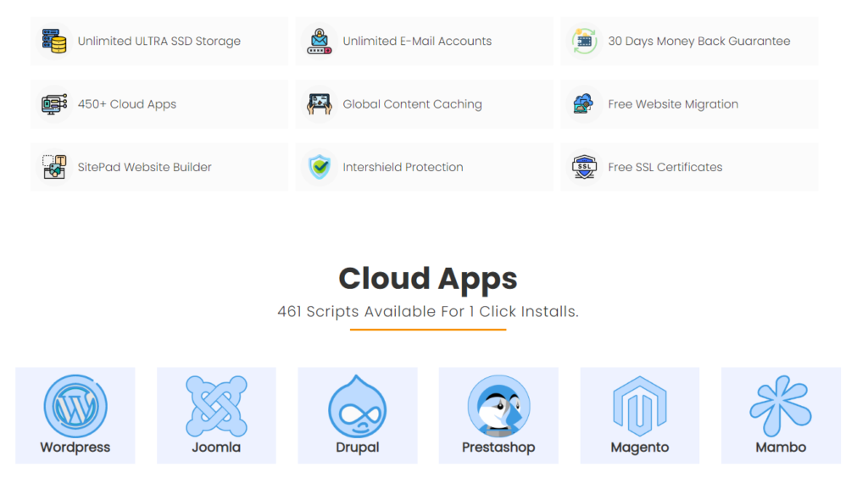The width and height of the screenshot is (868, 478).
Task: Click the 30 Days Money Back icon
Action: [584, 41]
